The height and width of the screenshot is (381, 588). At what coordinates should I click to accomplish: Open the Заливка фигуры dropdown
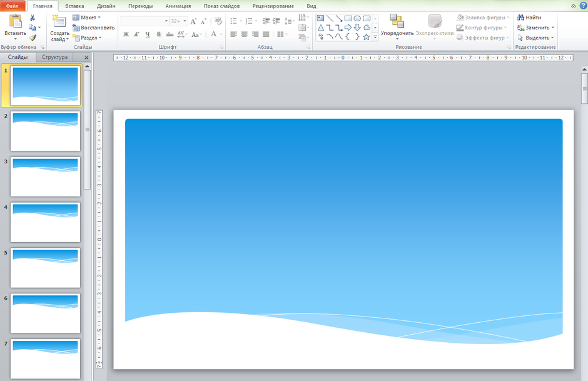click(483, 18)
